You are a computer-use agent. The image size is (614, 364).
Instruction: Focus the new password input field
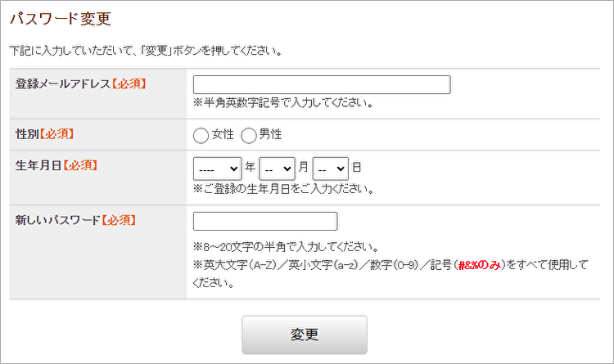(265, 222)
